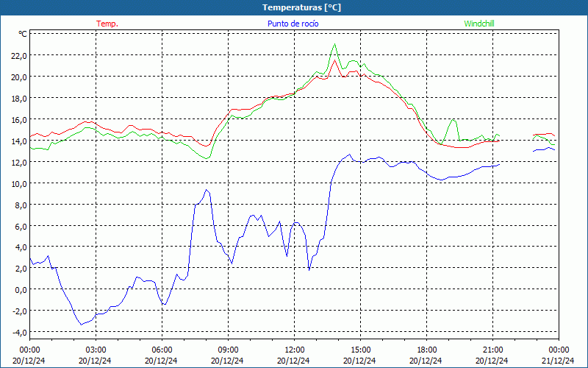
Task: Click the 21:00 time axis label
Action: [x=492, y=350]
